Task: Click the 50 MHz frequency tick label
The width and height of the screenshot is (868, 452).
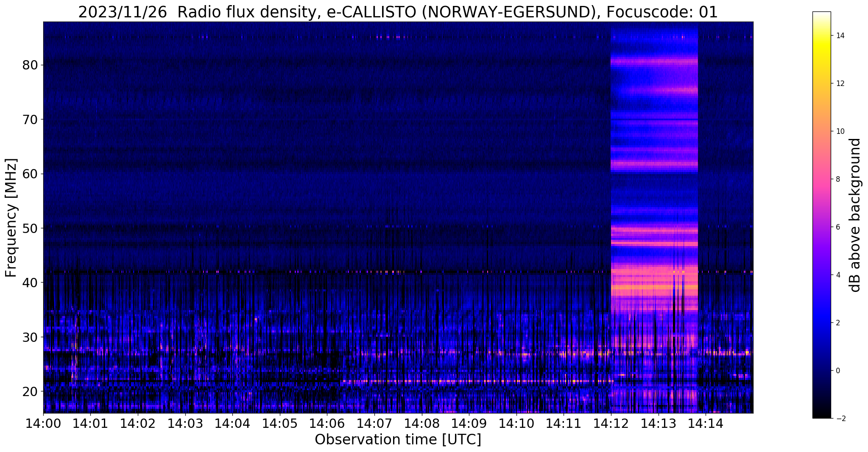Action: [30, 228]
